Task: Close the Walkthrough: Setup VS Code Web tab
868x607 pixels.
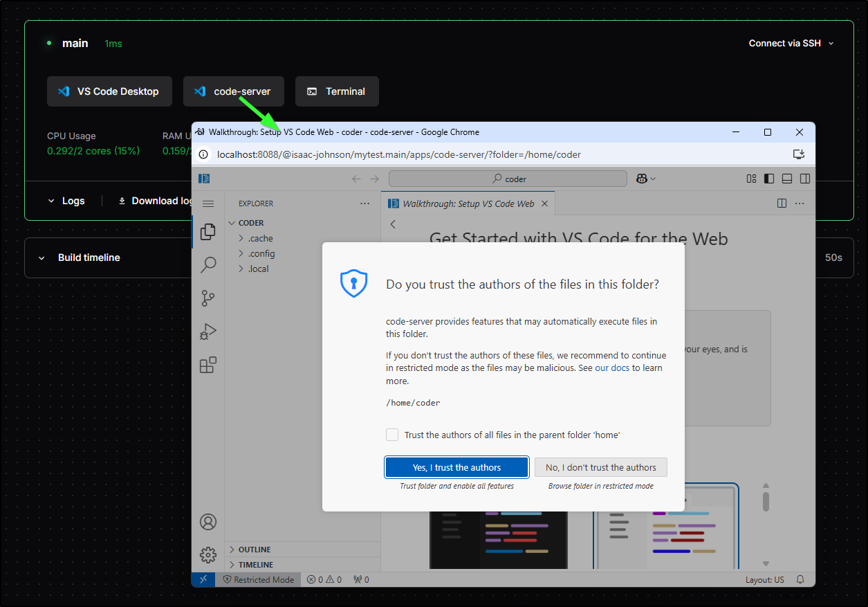Action: pyautogui.click(x=544, y=203)
